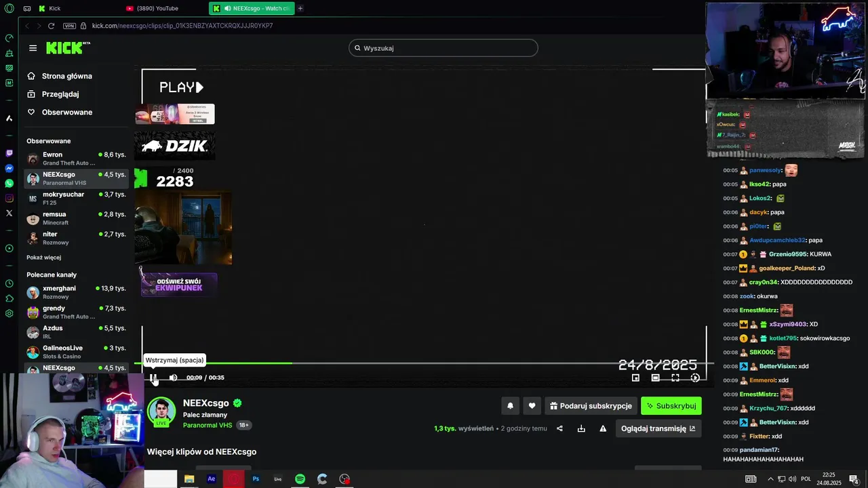Click the video progress bar
Screen dimensions: 868x488
pos(424,363)
